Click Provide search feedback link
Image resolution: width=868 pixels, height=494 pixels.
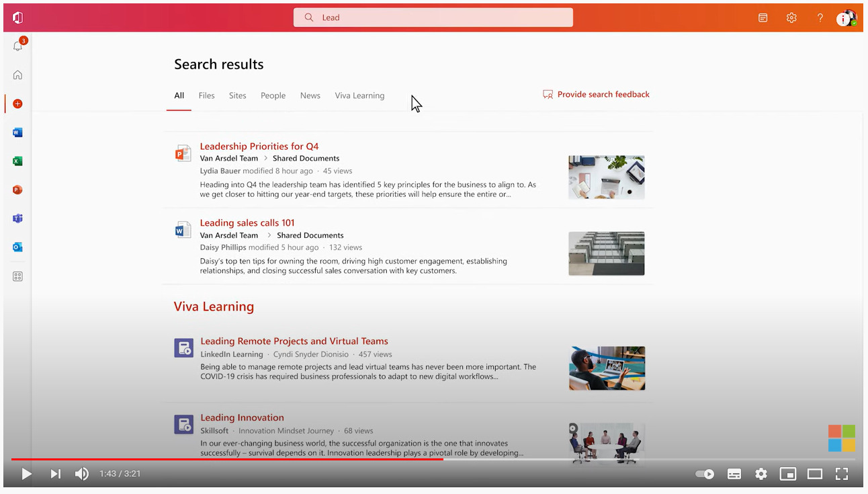603,95
